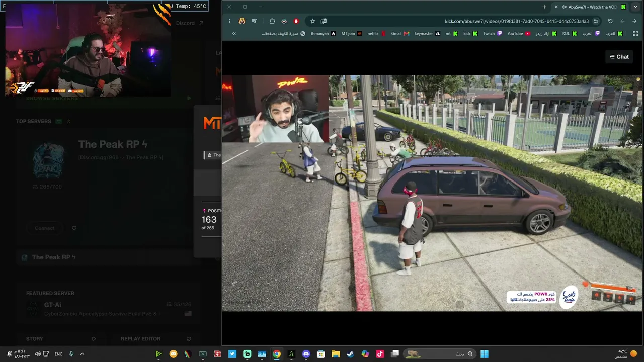Open Task View from the taskbar
Viewport: 644px width, 362px height.
395,354
